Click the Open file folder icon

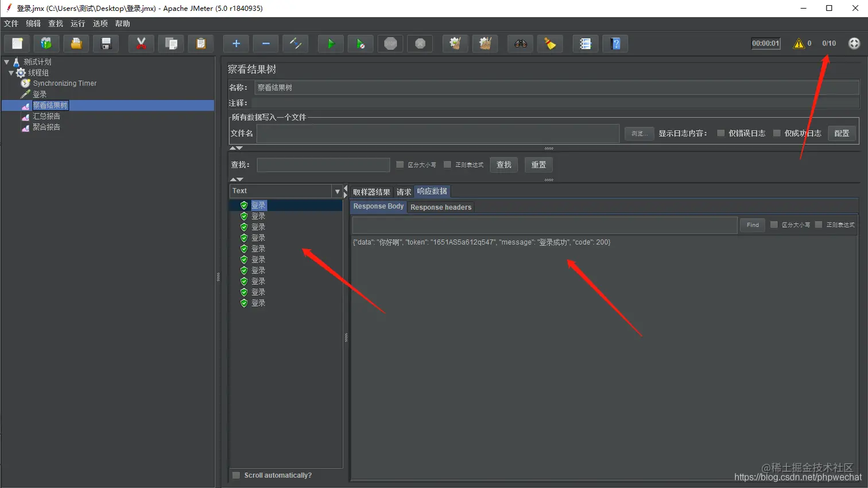pos(76,44)
